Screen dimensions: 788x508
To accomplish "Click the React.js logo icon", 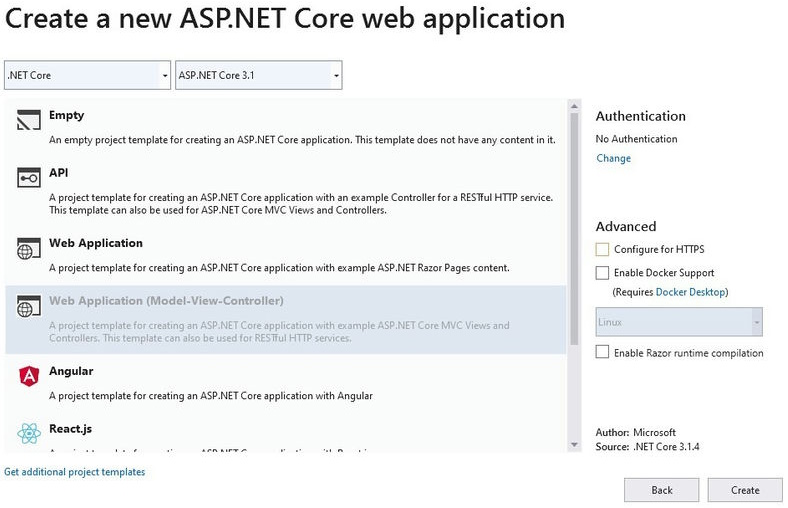I will [x=28, y=434].
